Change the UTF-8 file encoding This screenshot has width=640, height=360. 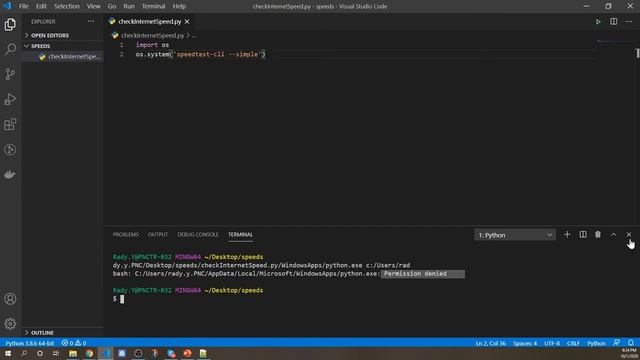click(552, 343)
